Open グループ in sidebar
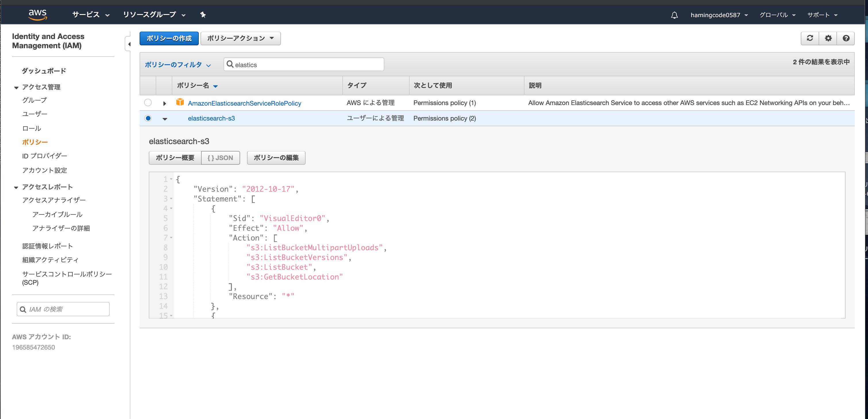The height and width of the screenshot is (419, 868). coord(34,100)
